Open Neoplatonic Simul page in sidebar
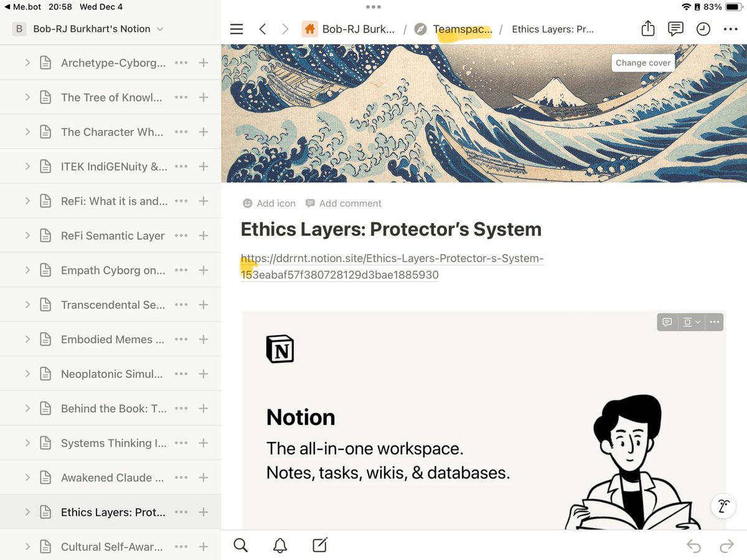The width and height of the screenshot is (747, 560). [x=112, y=374]
